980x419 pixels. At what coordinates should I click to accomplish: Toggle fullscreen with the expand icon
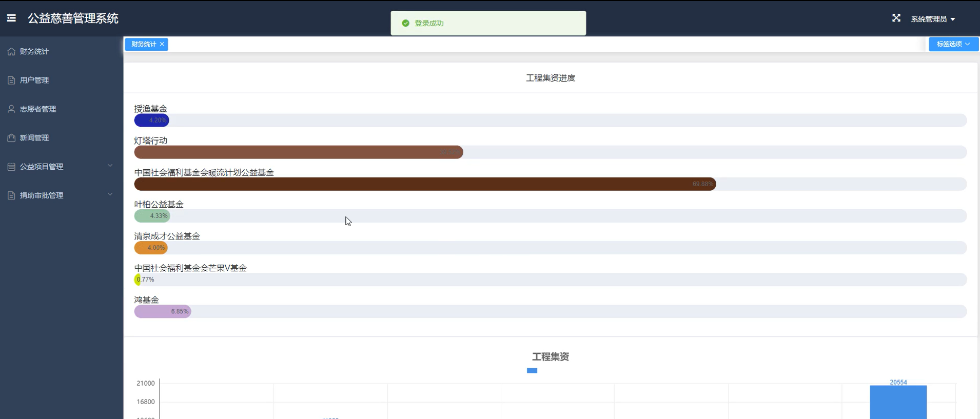(896, 18)
